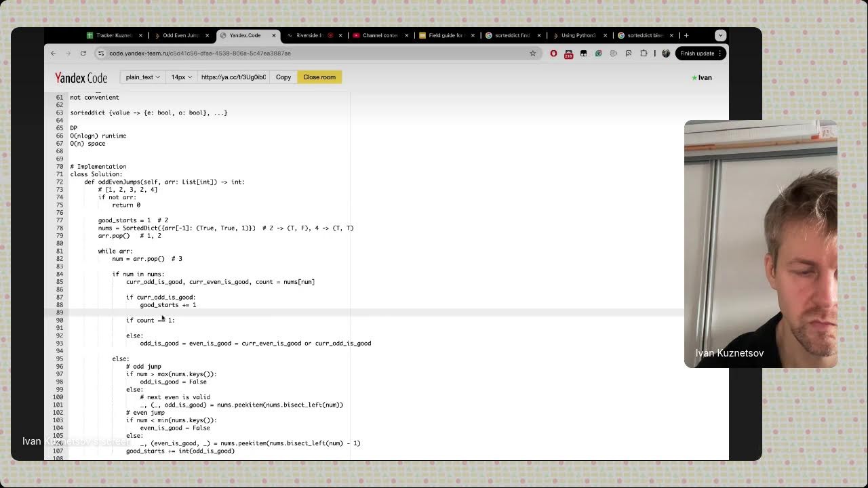Image resolution: width=868 pixels, height=488 pixels.
Task: Open the extension icon with red 218 badge
Action: coord(568,54)
